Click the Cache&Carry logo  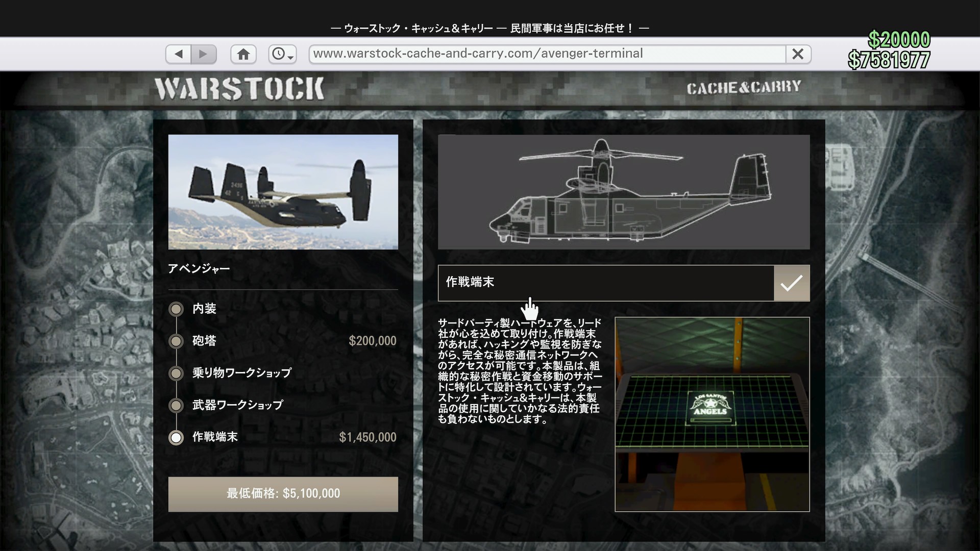point(744,88)
